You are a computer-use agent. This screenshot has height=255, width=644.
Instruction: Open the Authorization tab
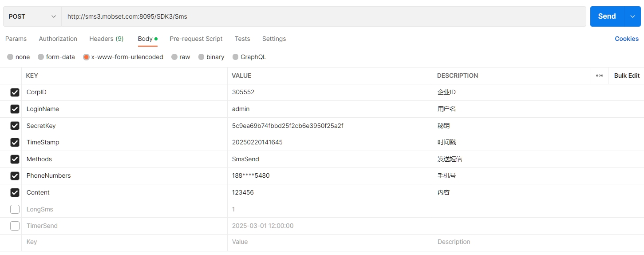(x=58, y=39)
